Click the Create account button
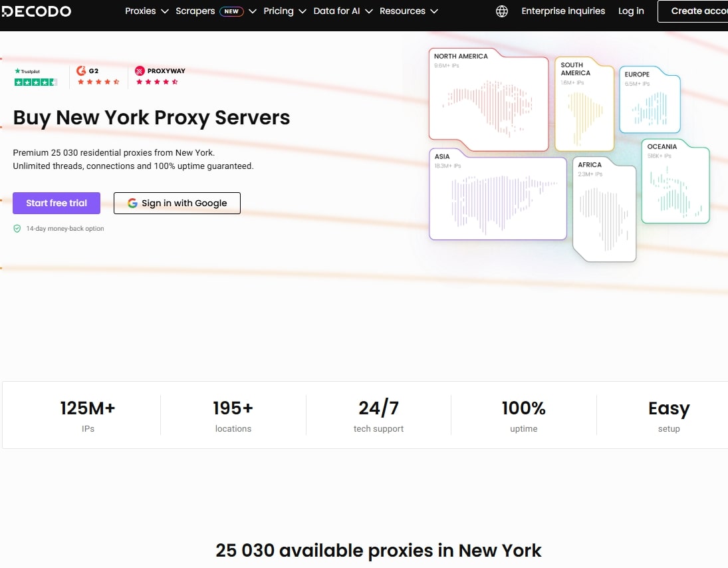 click(x=693, y=11)
